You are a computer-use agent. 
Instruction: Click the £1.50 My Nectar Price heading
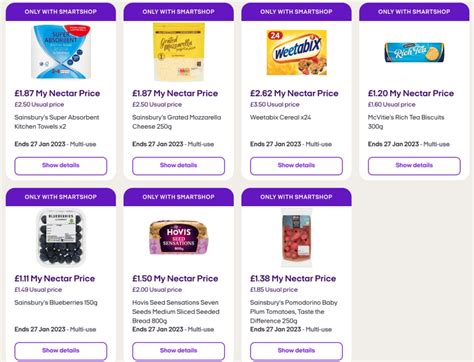pyautogui.click(x=175, y=279)
